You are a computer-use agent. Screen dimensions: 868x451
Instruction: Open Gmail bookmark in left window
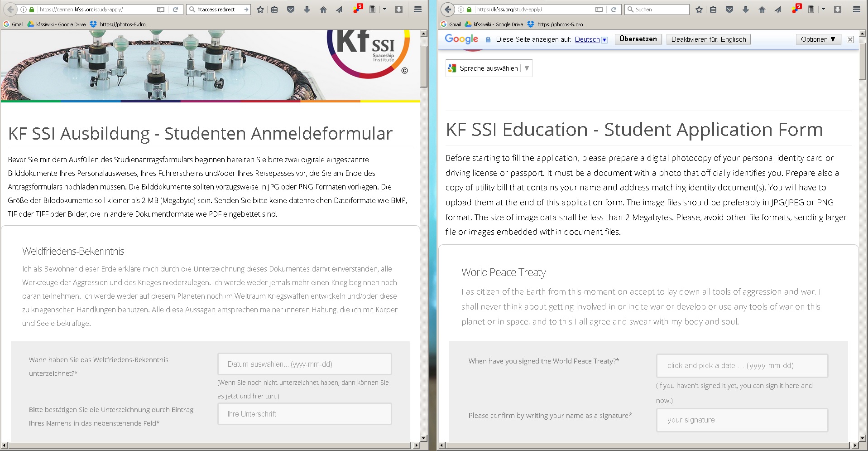coord(14,24)
